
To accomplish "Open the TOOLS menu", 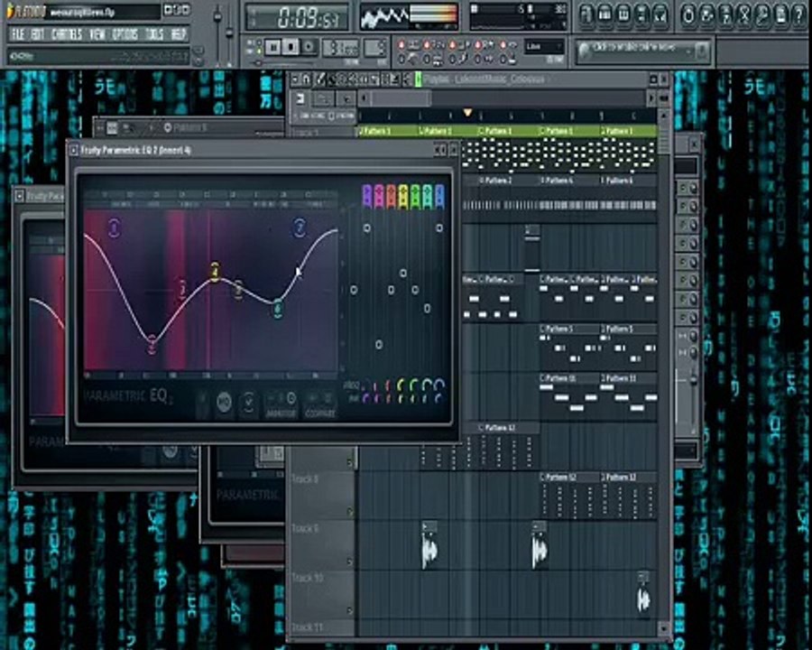I will 154,34.
